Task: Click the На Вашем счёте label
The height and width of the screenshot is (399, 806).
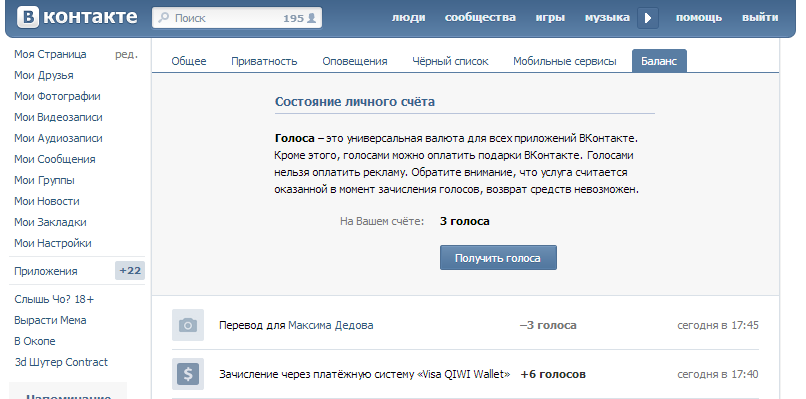Action: click(382, 222)
